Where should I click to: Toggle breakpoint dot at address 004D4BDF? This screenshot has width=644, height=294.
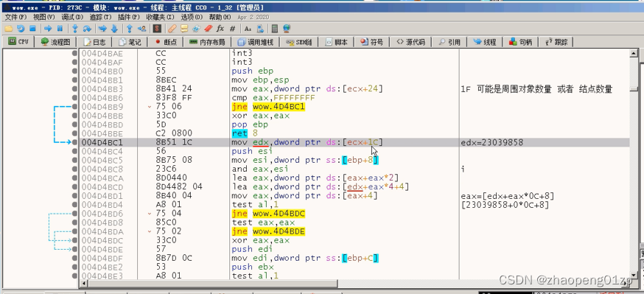[74, 258]
